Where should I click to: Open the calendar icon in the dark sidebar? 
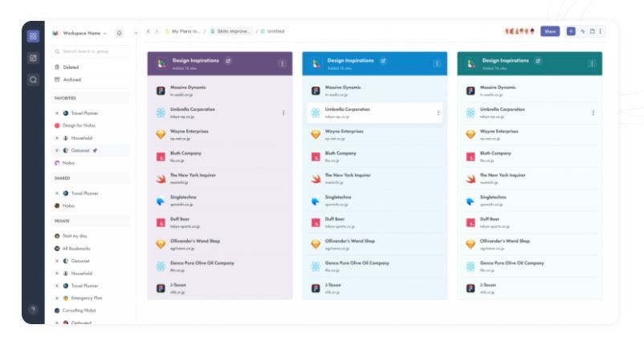[33, 58]
